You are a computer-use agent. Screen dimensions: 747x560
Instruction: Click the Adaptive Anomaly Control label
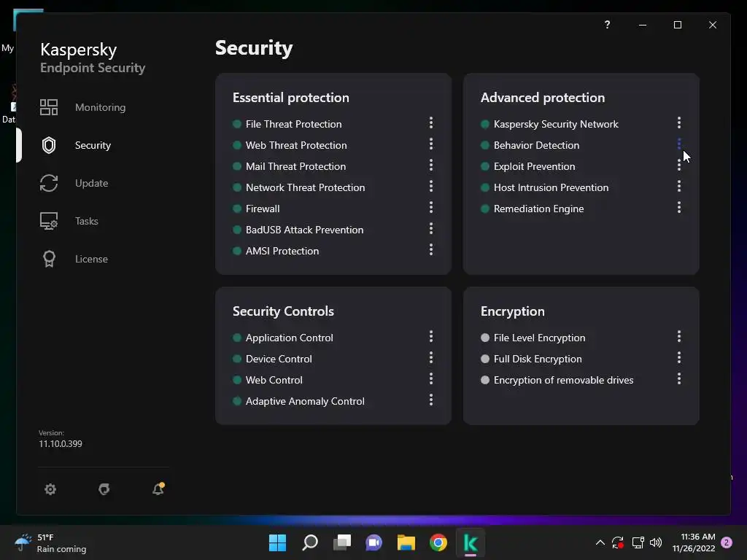306,402
